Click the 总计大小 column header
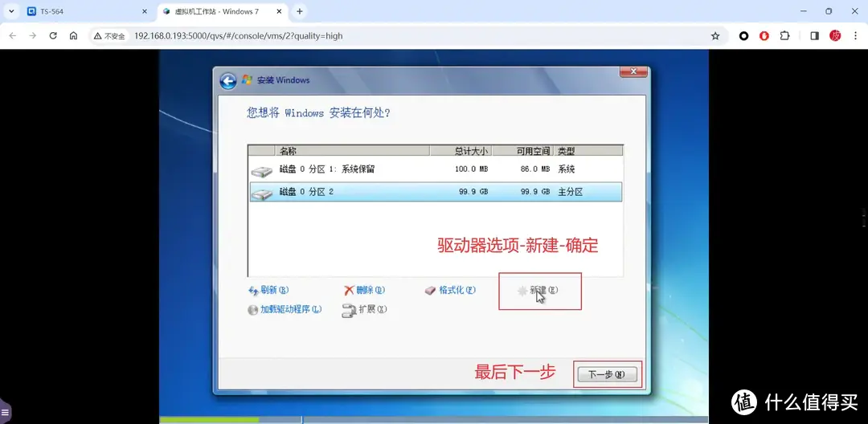Screen dimensions: 868x424 click(461, 150)
